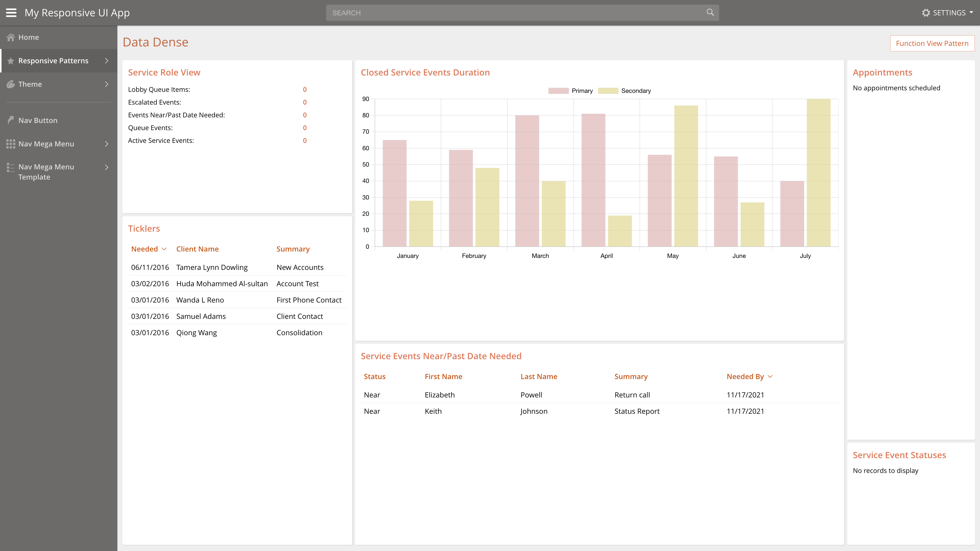Open the Settings dropdown caret
980x551 pixels.
tap(971, 12)
